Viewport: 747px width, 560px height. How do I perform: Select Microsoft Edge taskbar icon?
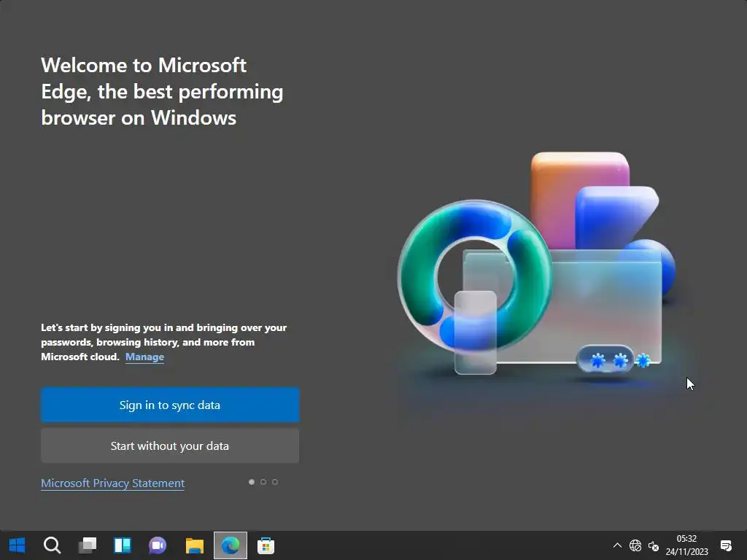231,545
